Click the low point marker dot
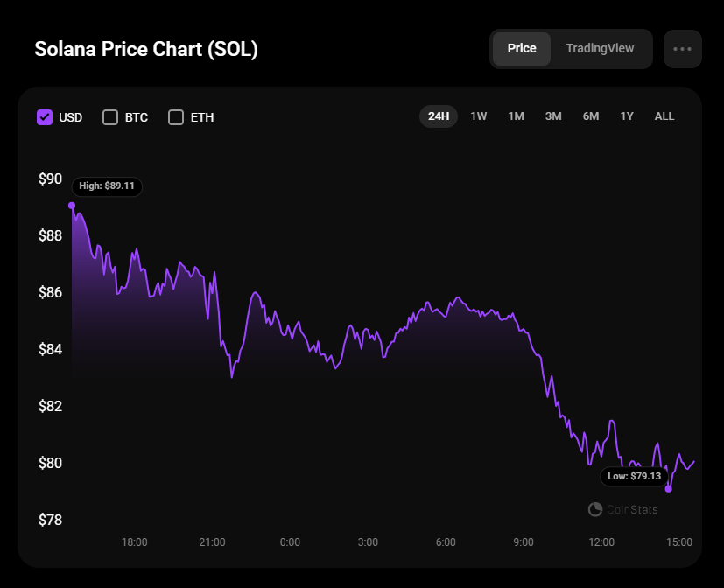This screenshot has width=724, height=588. 669,489
